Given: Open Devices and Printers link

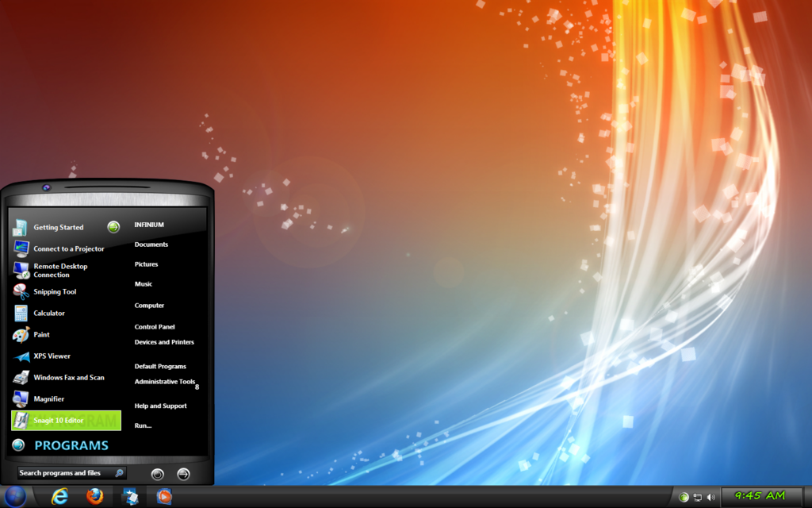Looking at the screenshot, I should coord(164,342).
